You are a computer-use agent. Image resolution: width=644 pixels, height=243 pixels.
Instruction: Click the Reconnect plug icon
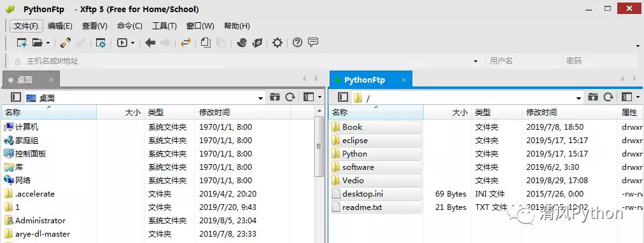pyautogui.click(x=66, y=42)
